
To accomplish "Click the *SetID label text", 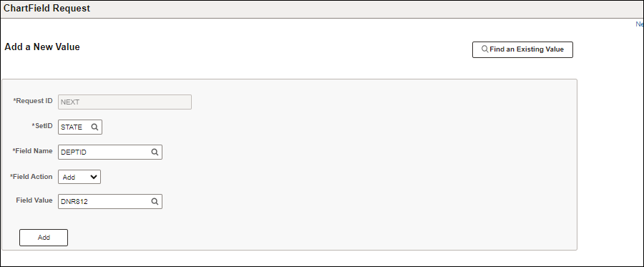I will click(42, 126).
